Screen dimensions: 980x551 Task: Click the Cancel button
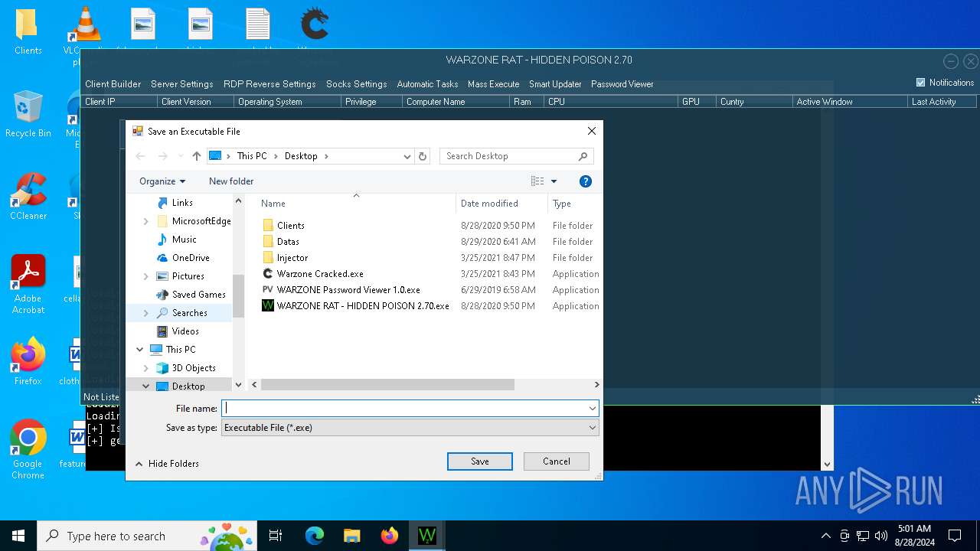tap(557, 461)
